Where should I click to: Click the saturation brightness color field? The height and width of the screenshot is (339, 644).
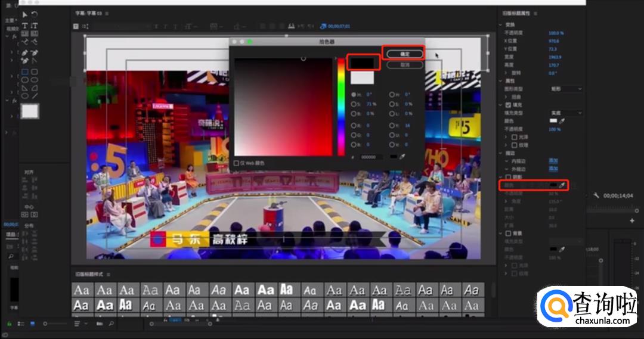tap(283, 107)
